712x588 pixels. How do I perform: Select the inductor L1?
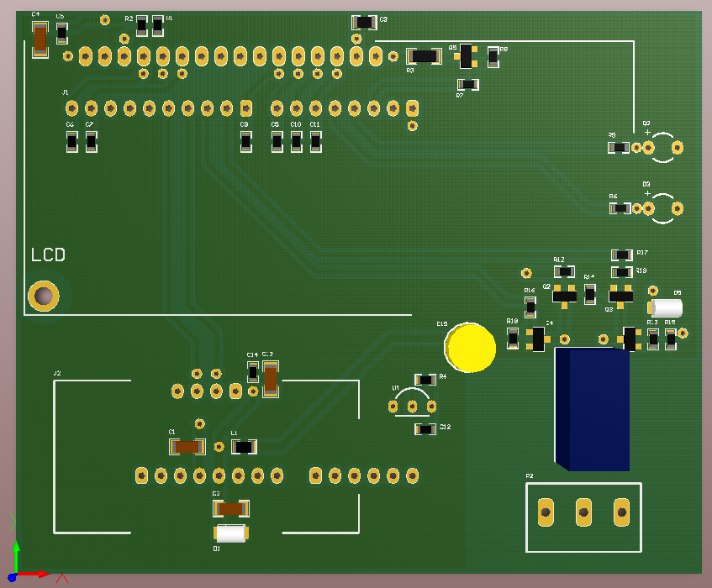click(243, 447)
